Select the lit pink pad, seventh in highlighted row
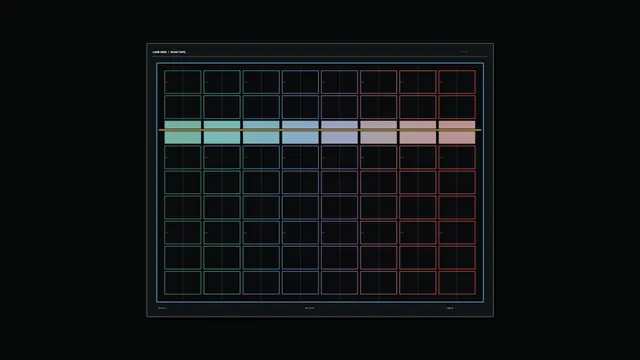 point(418,132)
